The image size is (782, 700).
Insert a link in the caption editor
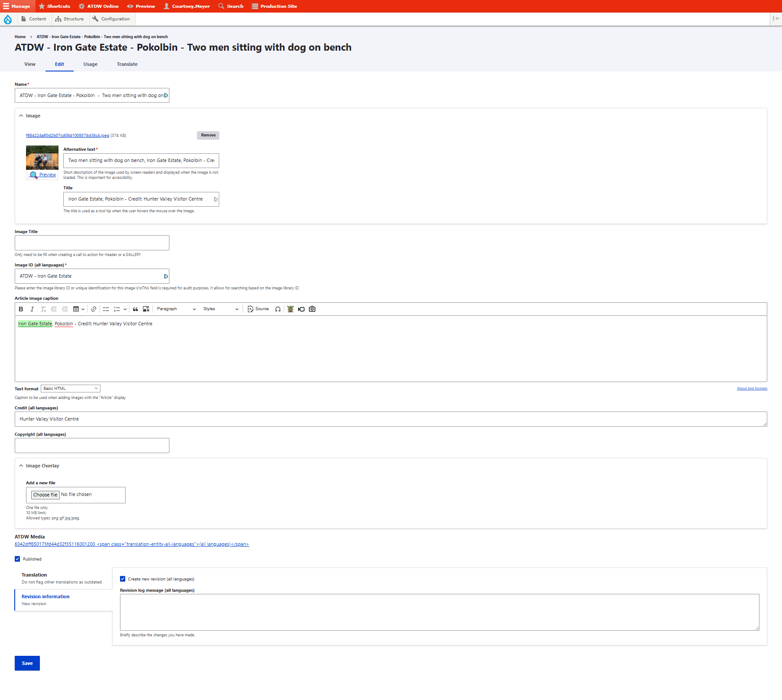94,309
